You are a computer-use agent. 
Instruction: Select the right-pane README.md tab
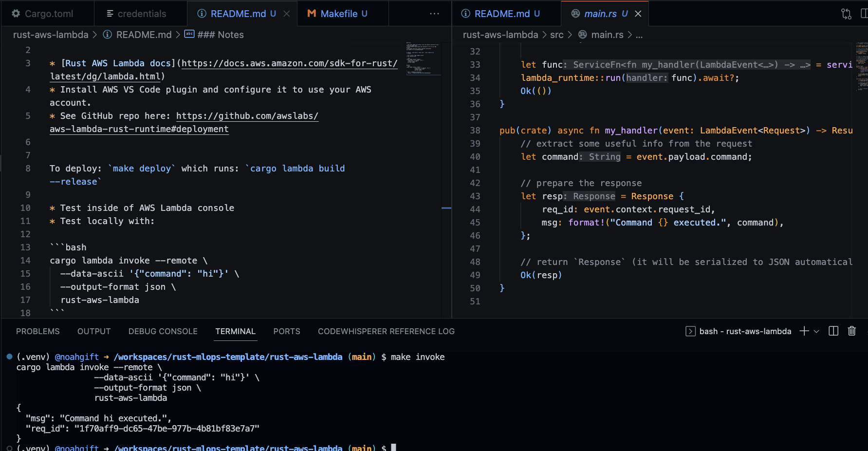[x=506, y=14]
